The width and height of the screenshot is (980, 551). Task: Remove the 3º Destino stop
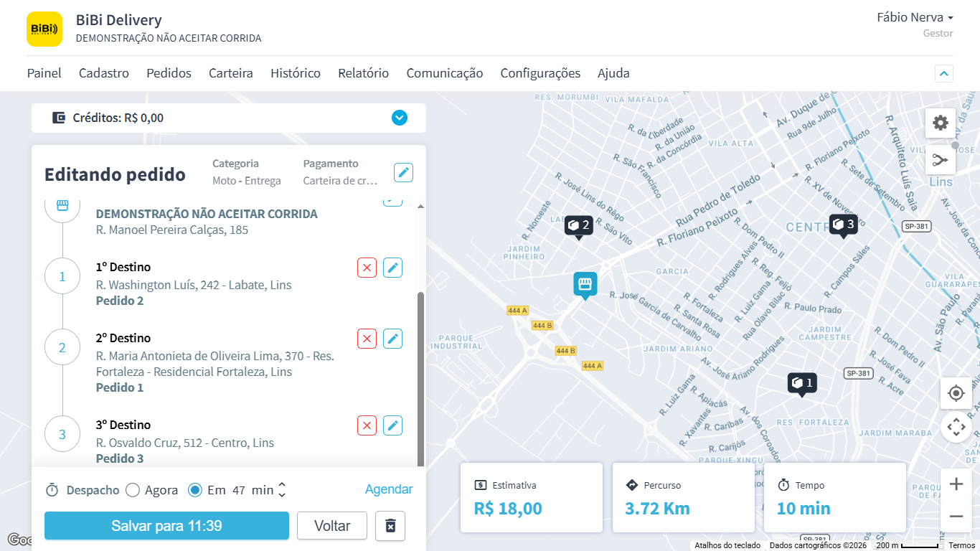point(367,426)
